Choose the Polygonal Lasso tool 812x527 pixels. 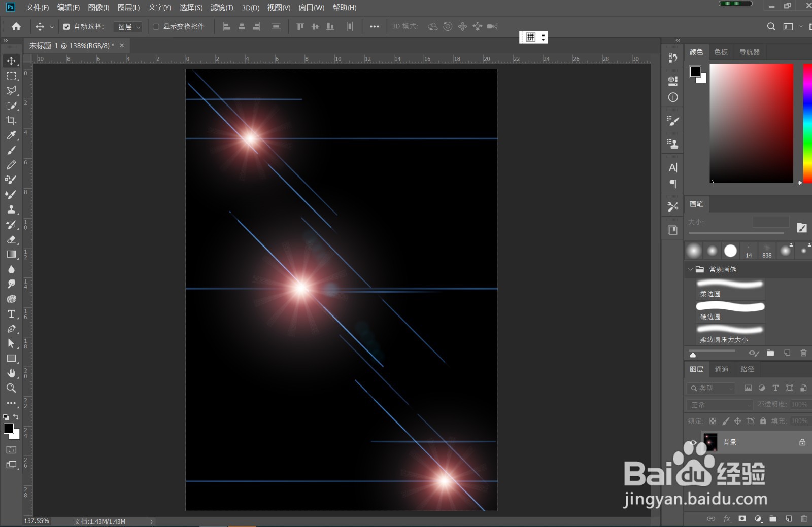(x=11, y=91)
